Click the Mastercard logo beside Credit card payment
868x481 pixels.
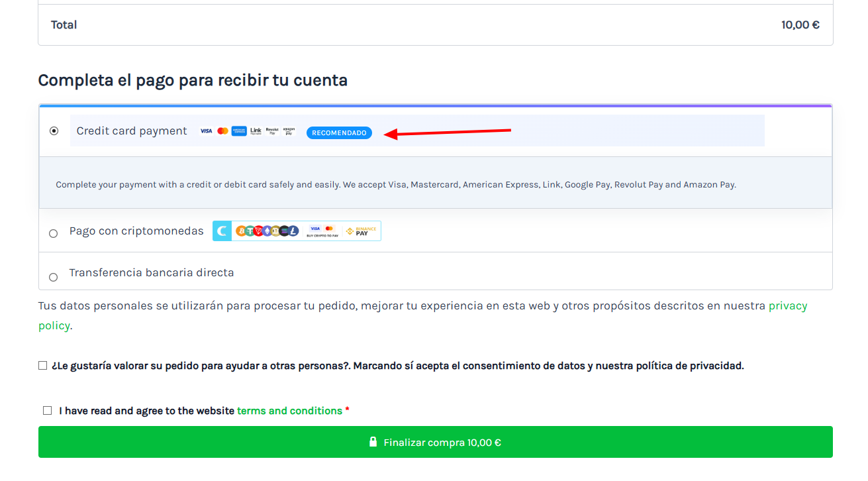(222, 131)
